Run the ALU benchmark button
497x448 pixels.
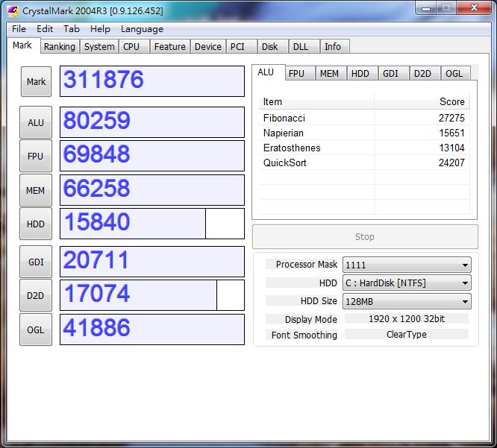coord(36,122)
